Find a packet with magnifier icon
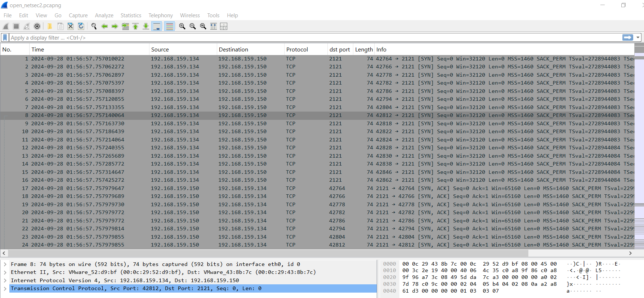 point(94,26)
